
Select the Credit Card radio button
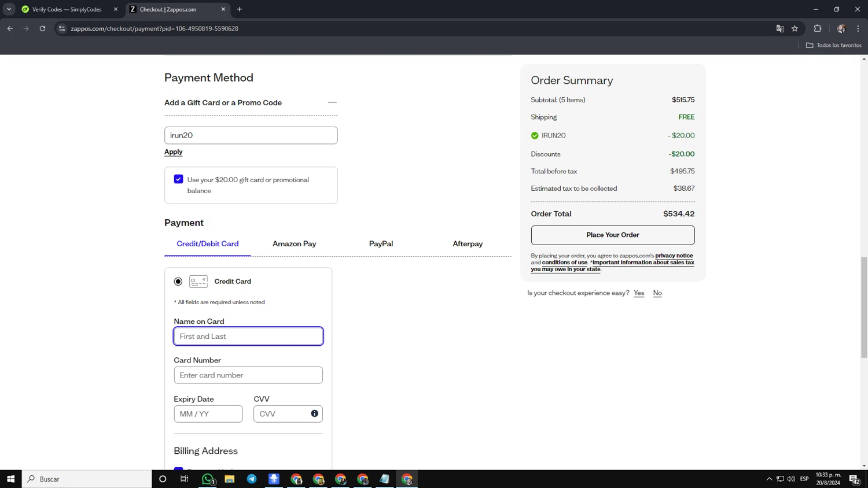click(178, 282)
